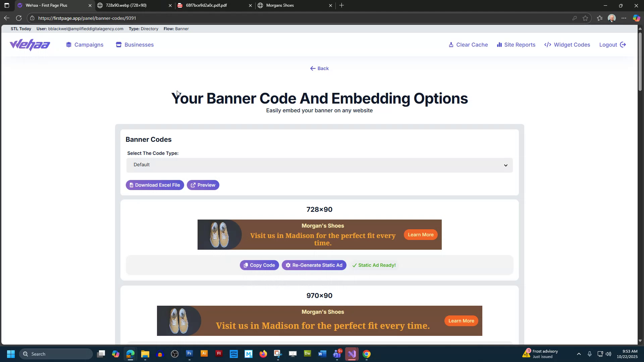This screenshot has width=644, height=362.
Task: Click the Wehaa logo
Action: click(30, 45)
